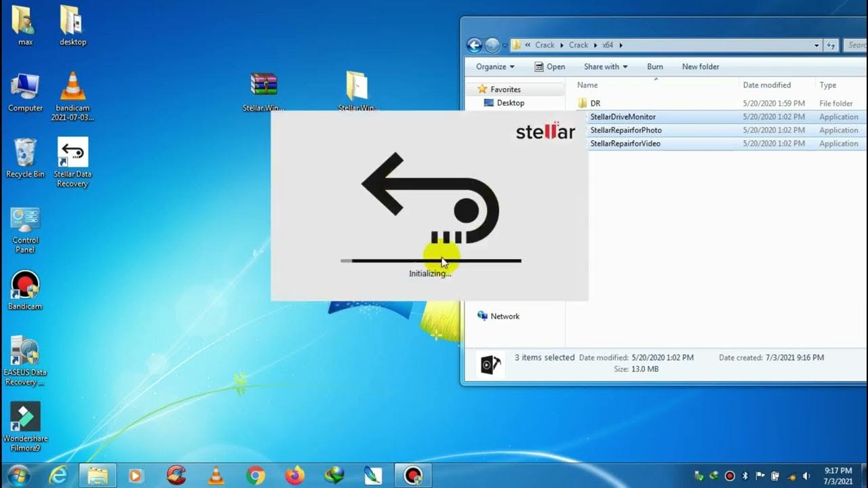The image size is (868, 488).
Task: Open address bar history dropdown arrow
Action: tap(816, 45)
